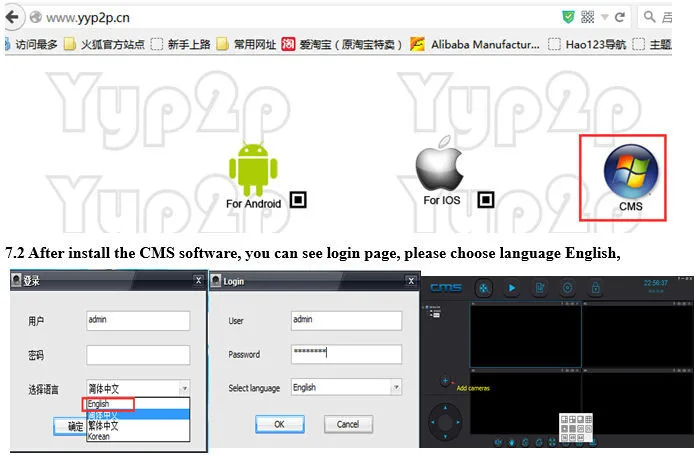Open the log document icon in CMS toolbar

540,288
